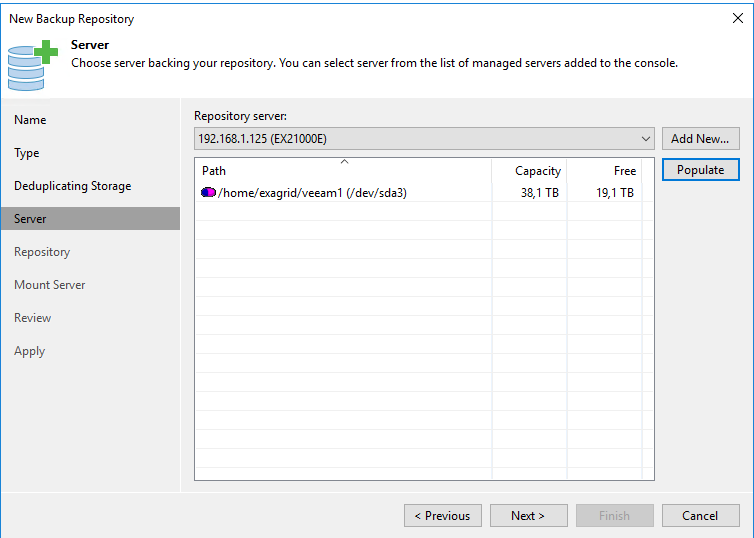Image resolution: width=754 pixels, height=538 pixels.
Task: Go back with the Previous button
Action: [x=442, y=515]
